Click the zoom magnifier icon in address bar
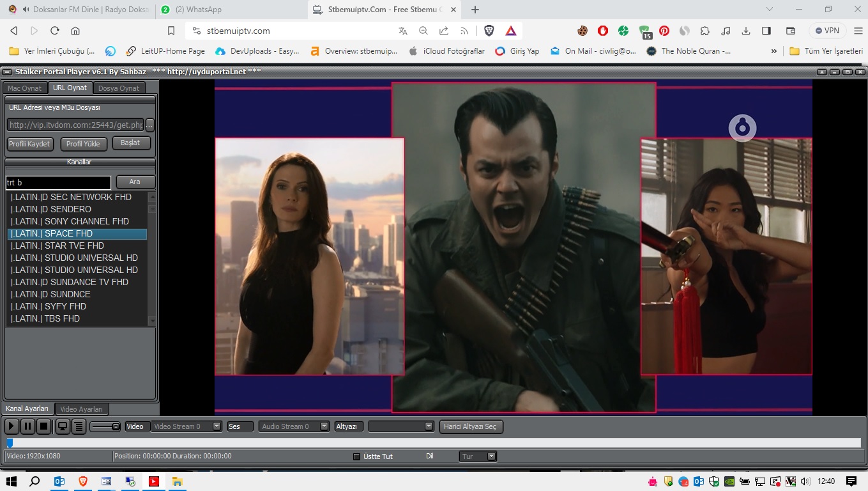The height and width of the screenshot is (491, 868). 423,31
